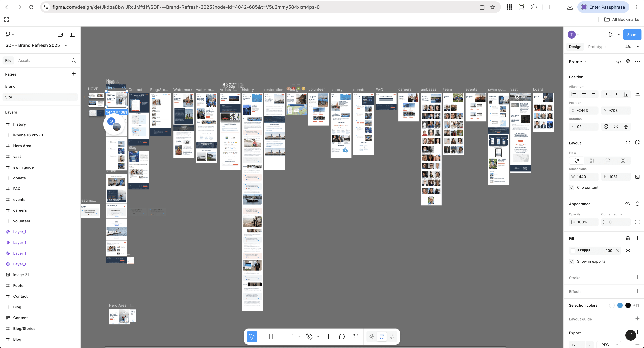Open the Actions components tool

click(355, 336)
